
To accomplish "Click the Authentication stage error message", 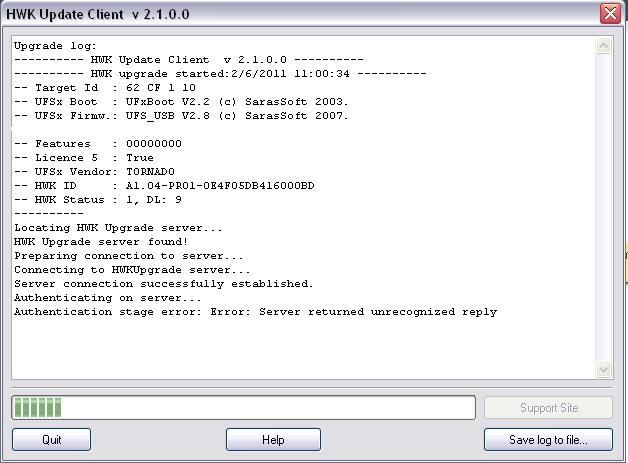I will pyautogui.click(x=255, y=312).
